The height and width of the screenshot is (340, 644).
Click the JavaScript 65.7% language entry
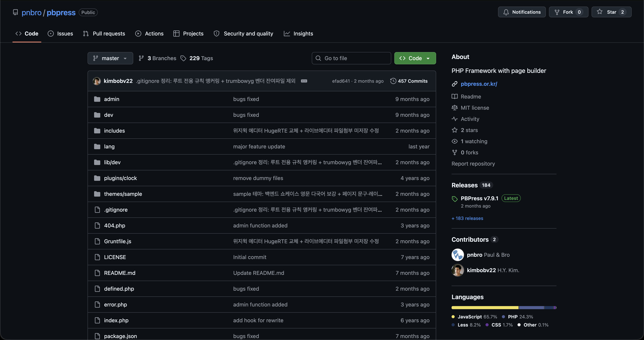[474, 317]
